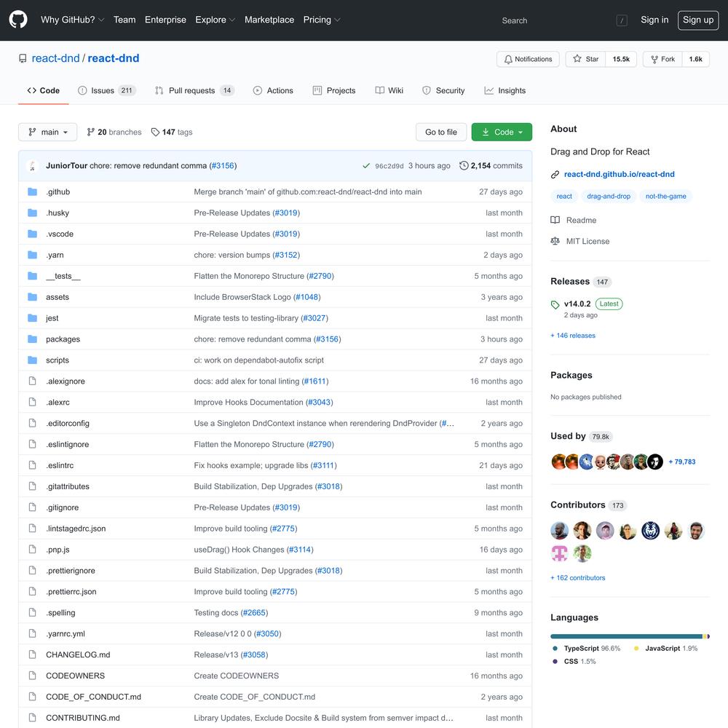Click the Star icon button
Viewport: 728px width, 728px height.
pos(577,59)
